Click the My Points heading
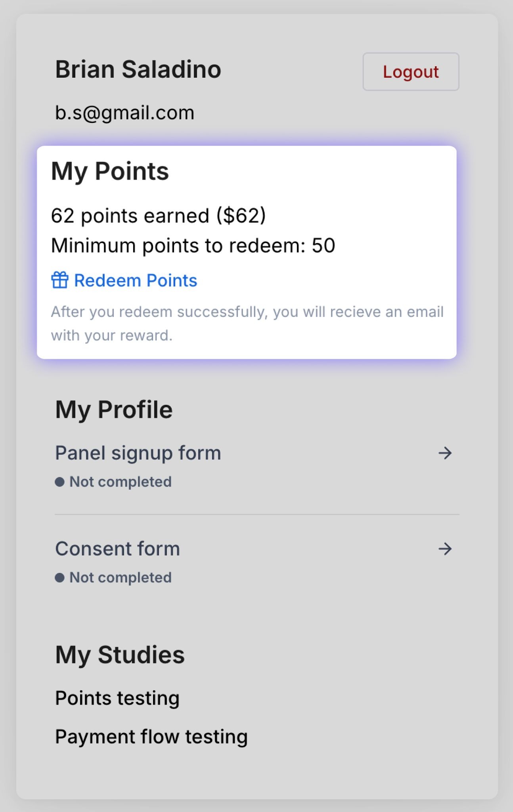 pos(110,171)
